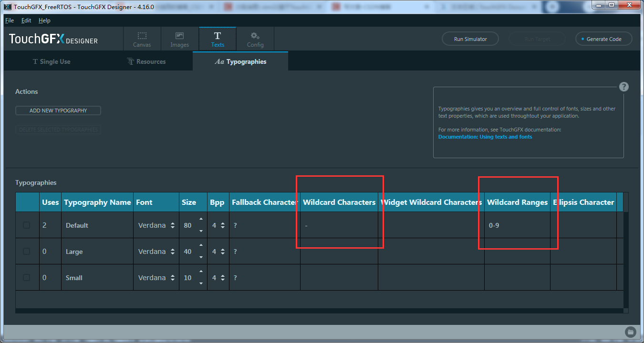The width and height of the screenshot is (644, 343).
Task: Click the Typography Name column header
Action: (x=97, y=202)
